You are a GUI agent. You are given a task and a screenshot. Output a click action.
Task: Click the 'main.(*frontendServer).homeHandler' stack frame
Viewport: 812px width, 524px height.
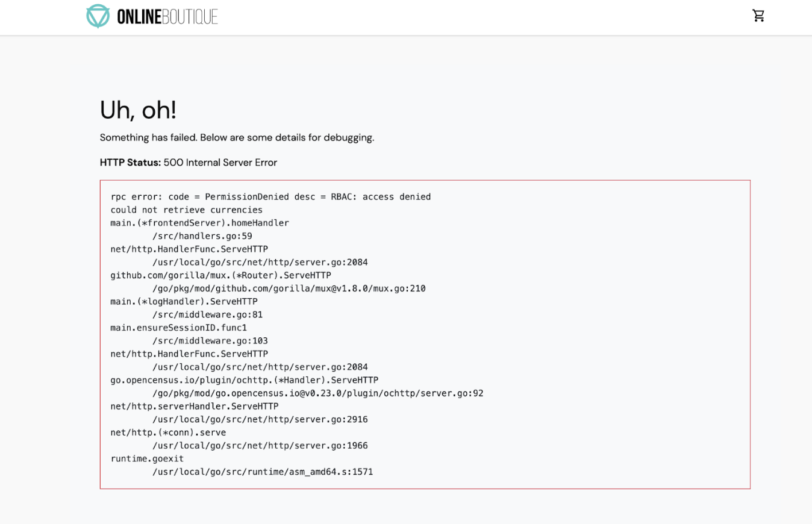(199, 222)
